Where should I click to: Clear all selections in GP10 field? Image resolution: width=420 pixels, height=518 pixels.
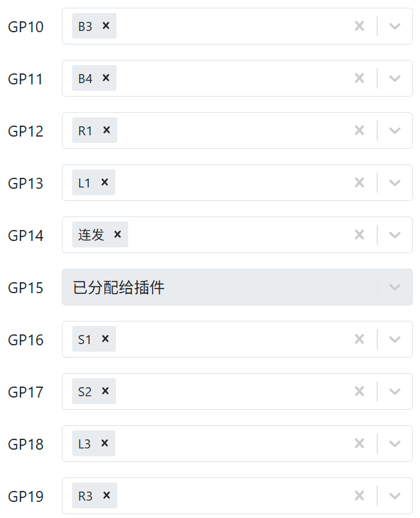coord(359,26)
